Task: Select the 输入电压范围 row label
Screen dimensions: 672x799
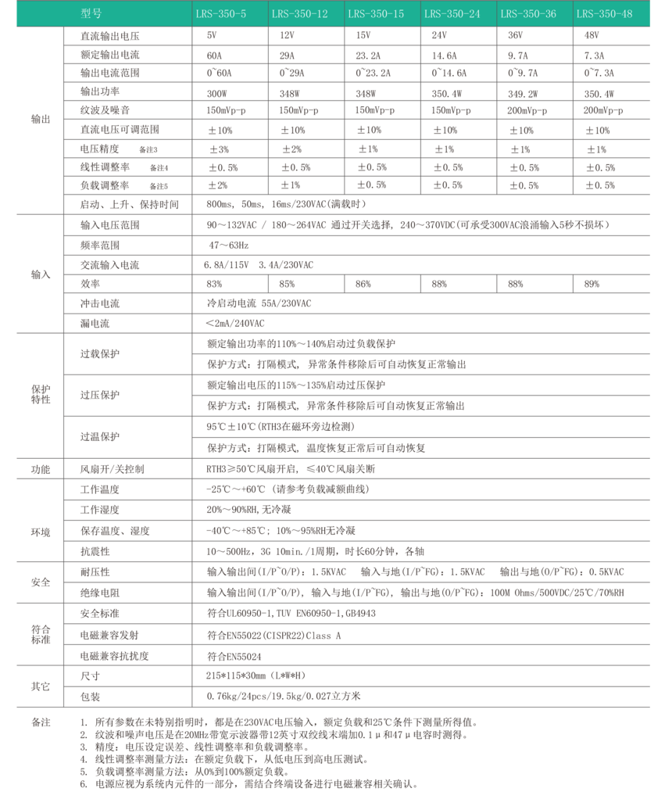Action: [x=109, y=225]
